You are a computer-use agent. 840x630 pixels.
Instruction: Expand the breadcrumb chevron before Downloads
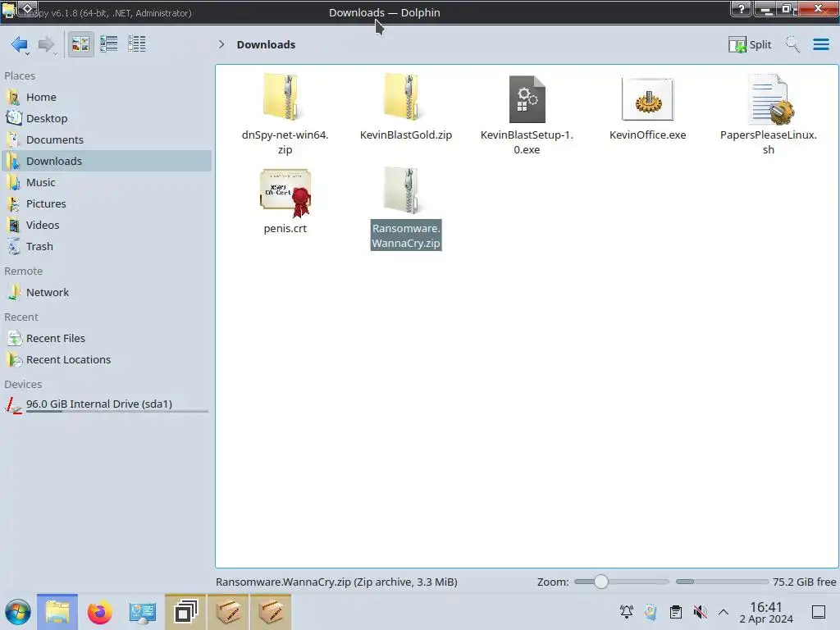(x=221, y=44)
